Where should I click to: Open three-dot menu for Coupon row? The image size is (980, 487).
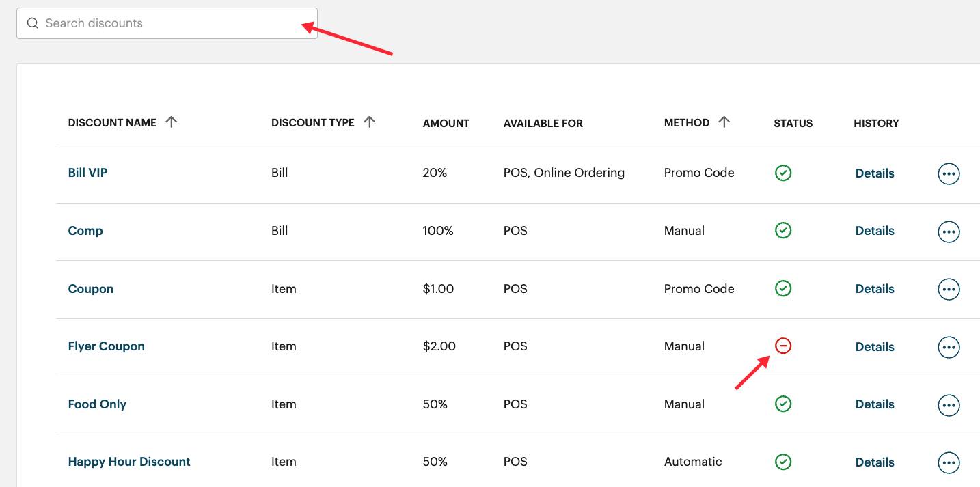coord(948,289)
